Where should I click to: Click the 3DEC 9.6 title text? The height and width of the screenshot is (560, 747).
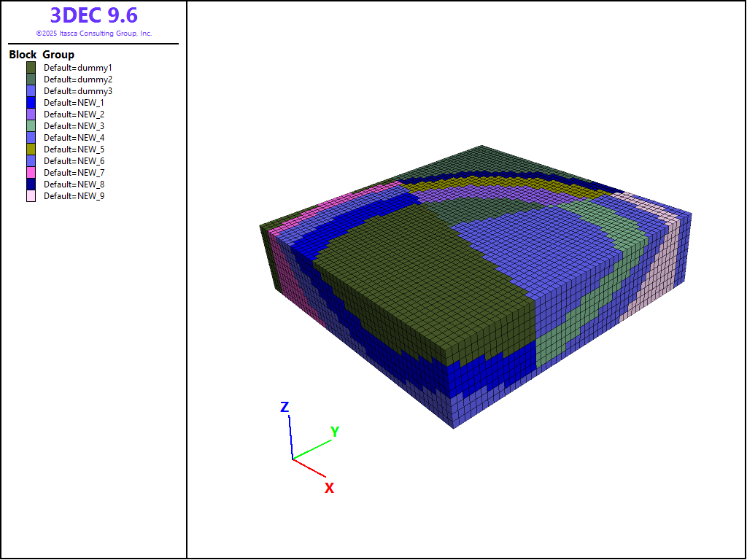(93, 15)
